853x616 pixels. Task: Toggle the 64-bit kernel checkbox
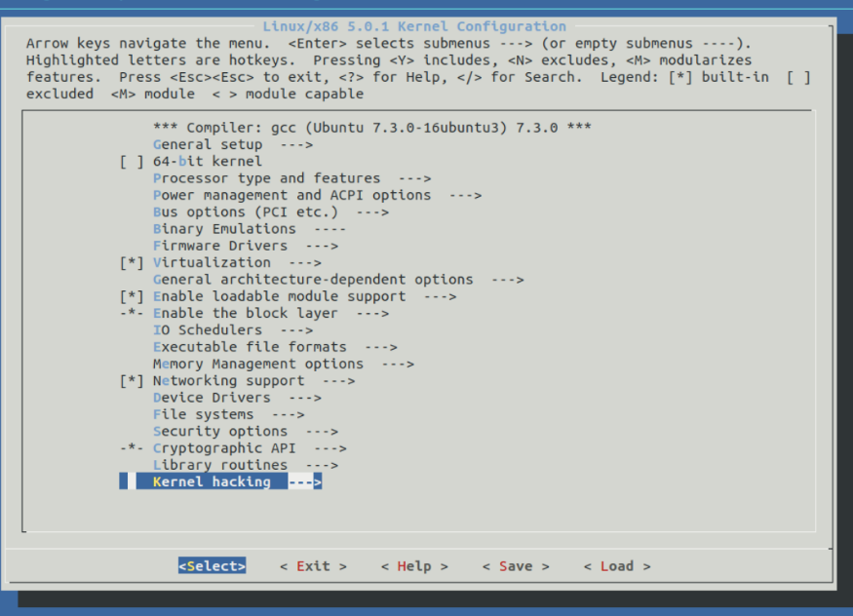(132, 162)
